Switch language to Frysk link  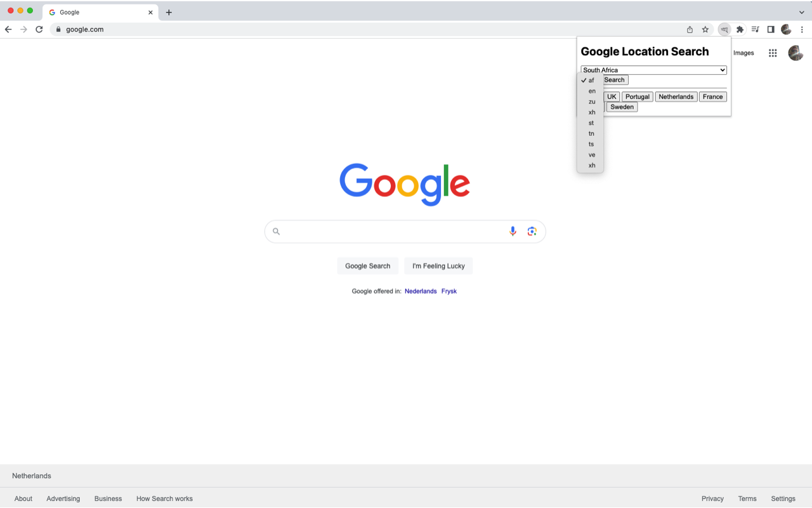[x=449, y=291]
